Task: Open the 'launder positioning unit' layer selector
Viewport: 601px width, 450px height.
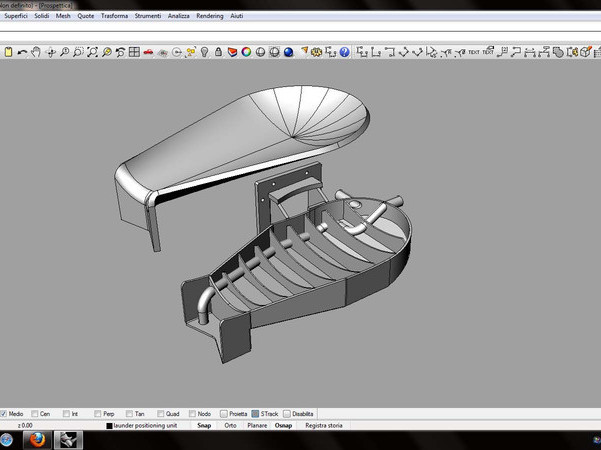Action: (150, 426)
